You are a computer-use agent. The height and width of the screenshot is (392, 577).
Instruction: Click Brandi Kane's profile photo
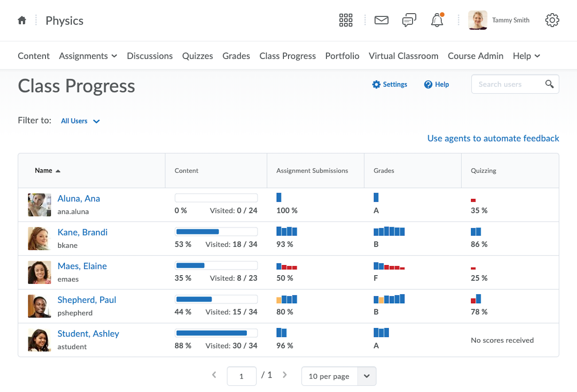coord(40,238)
